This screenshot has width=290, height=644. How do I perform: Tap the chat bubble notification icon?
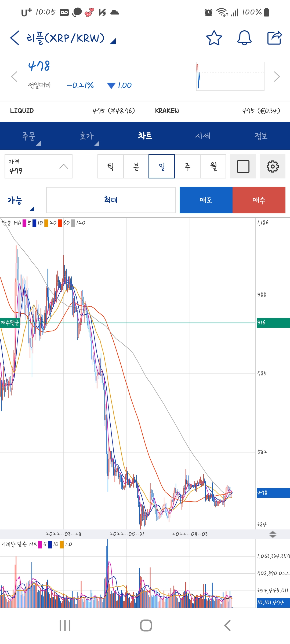77,12
